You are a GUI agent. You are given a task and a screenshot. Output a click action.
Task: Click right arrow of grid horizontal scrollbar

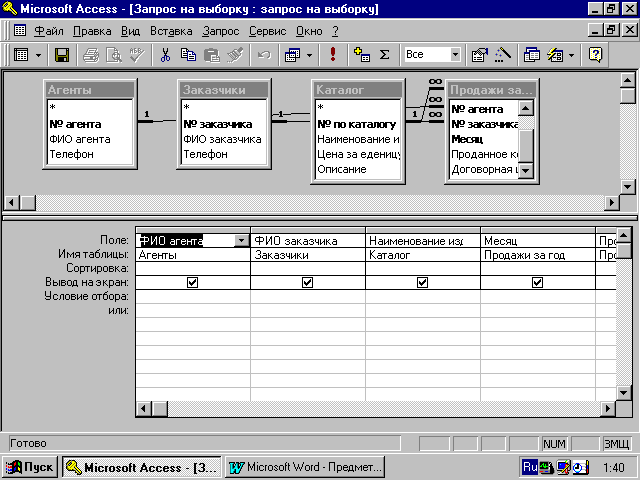(x=608, y=408)
